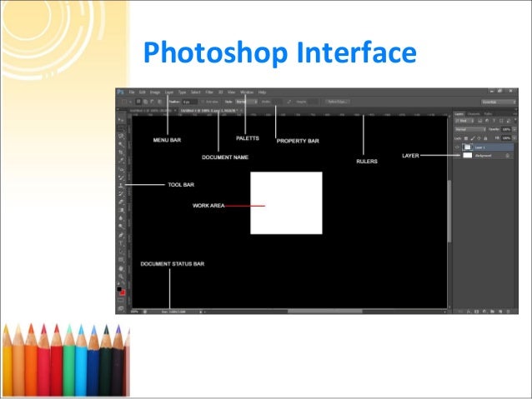This screenshot has width=532, height=399.
Task: Click the Refine Edge button
Action: [337, 102]
